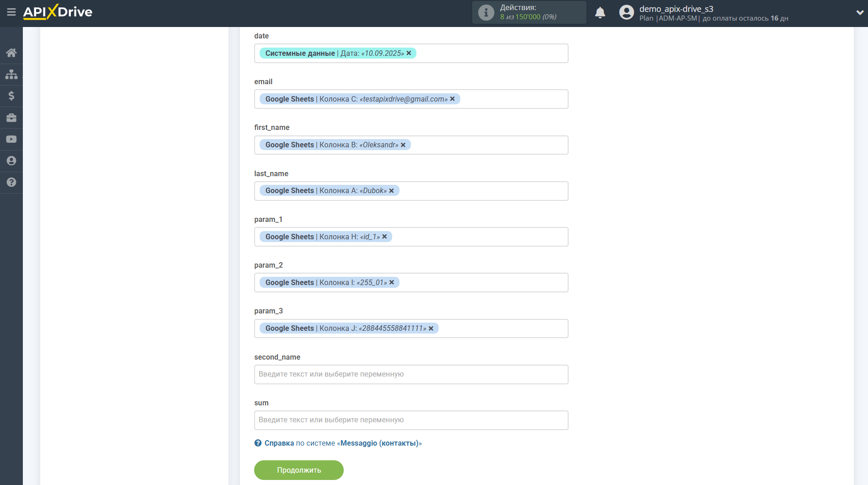Open video tutorials YouTube icon
This screenshot has width=868, height=485.
click(11, 139)
